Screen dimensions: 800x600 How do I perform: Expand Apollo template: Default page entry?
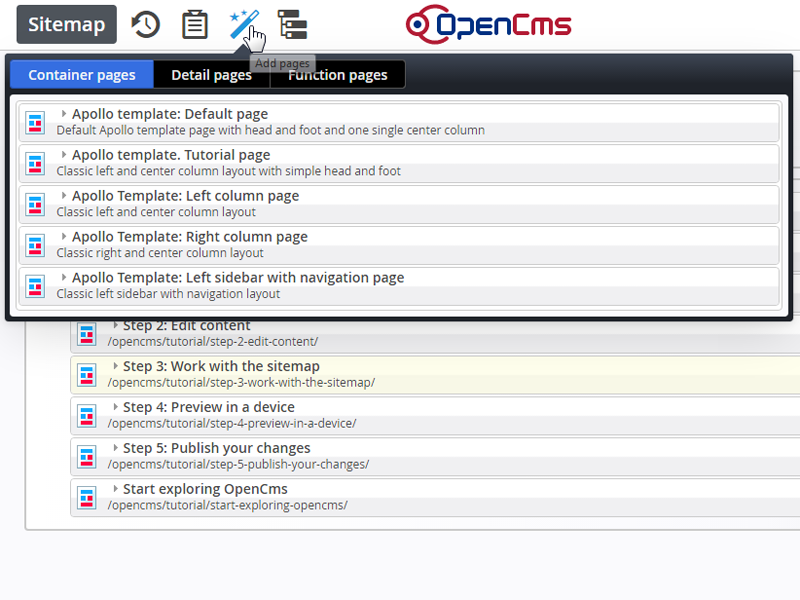pyautogui.click(x=64, y=113)
